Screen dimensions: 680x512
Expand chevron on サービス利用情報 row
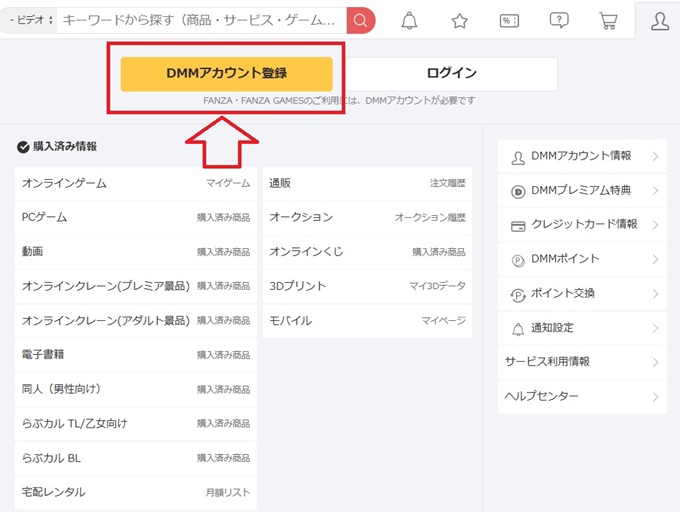(655, 362)
